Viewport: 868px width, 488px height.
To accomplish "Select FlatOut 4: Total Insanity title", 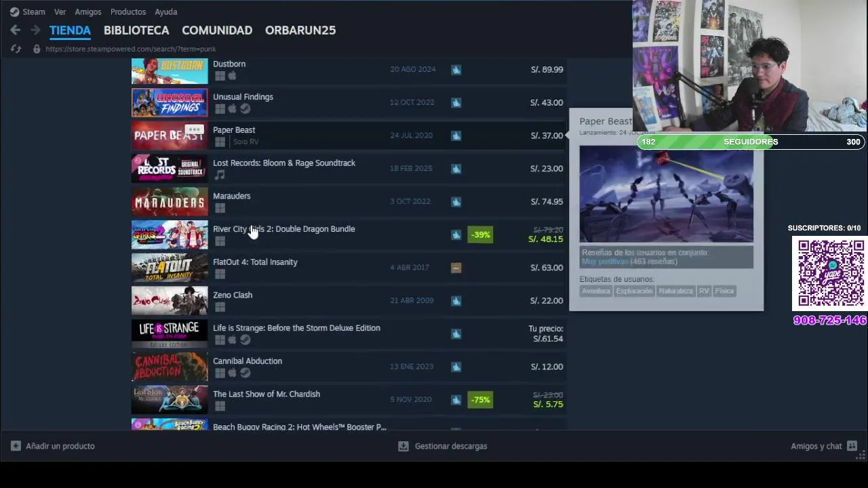I will coord(255,262).
